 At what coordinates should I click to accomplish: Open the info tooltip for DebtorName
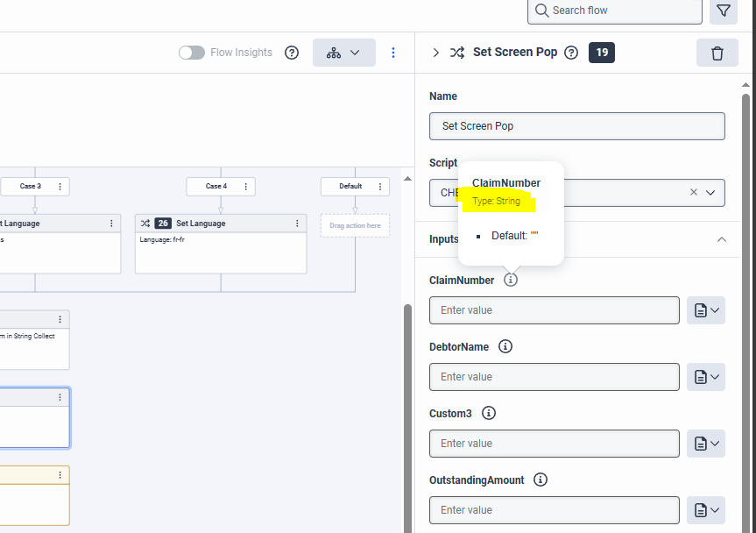point(505,346)
